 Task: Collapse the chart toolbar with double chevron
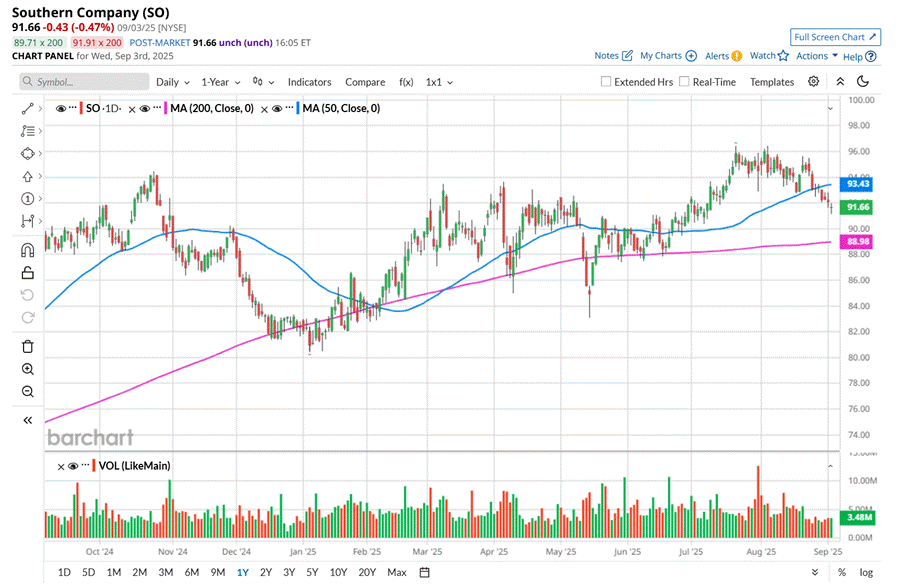pos(840,82)
